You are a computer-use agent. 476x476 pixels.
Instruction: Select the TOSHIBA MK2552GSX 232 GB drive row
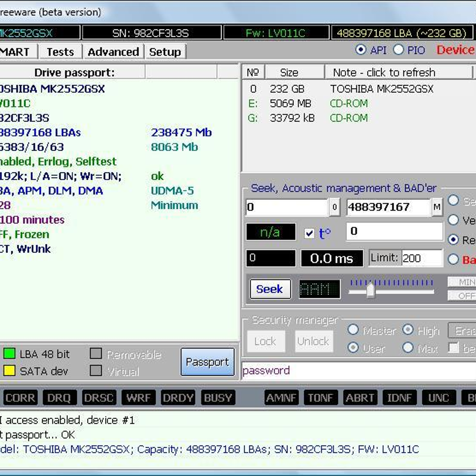pyautogui.click(x=358, y=89)
